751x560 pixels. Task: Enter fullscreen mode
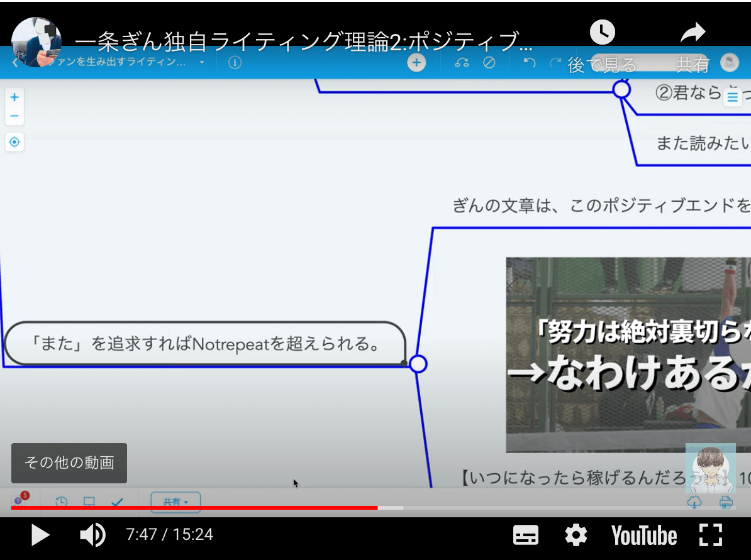711,535
